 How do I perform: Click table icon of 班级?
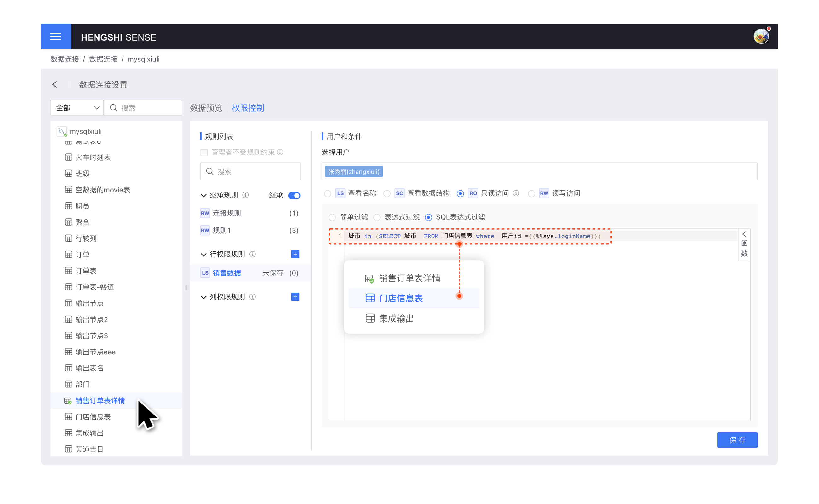coord(68,173)
